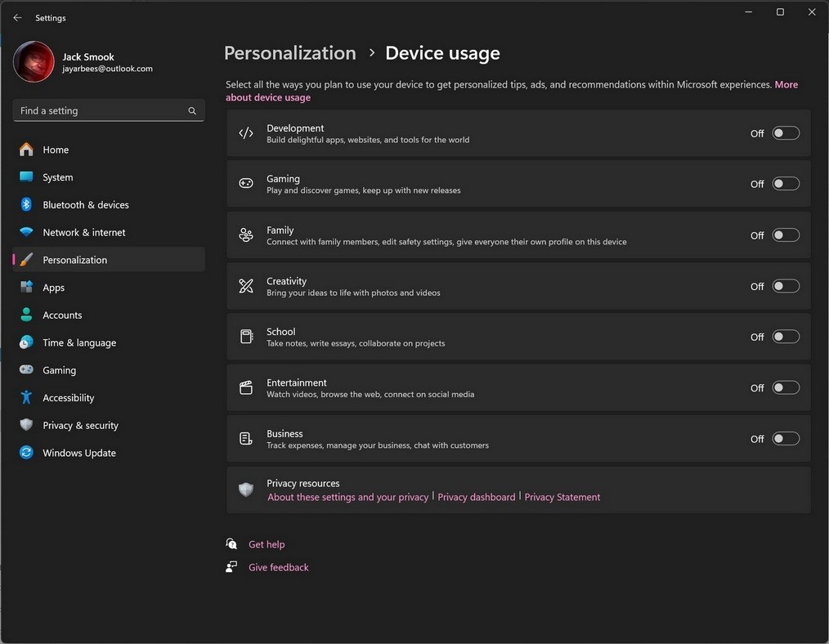Image resolution: width=829 pixels, height=644 pixels.
Task: Open the Give feedback link
Action: [x=279, y=567]
